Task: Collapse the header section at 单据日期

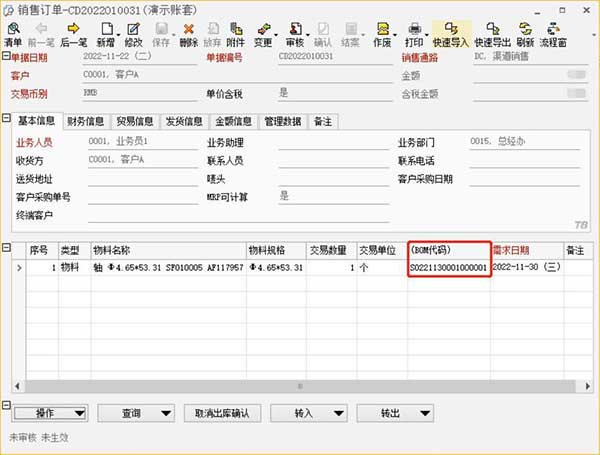Action: coord(6,56)
